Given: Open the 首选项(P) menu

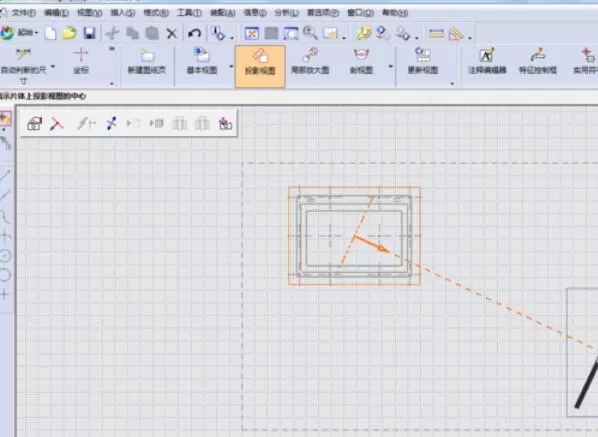Looking at the screenshot, I should coord(323,13).
